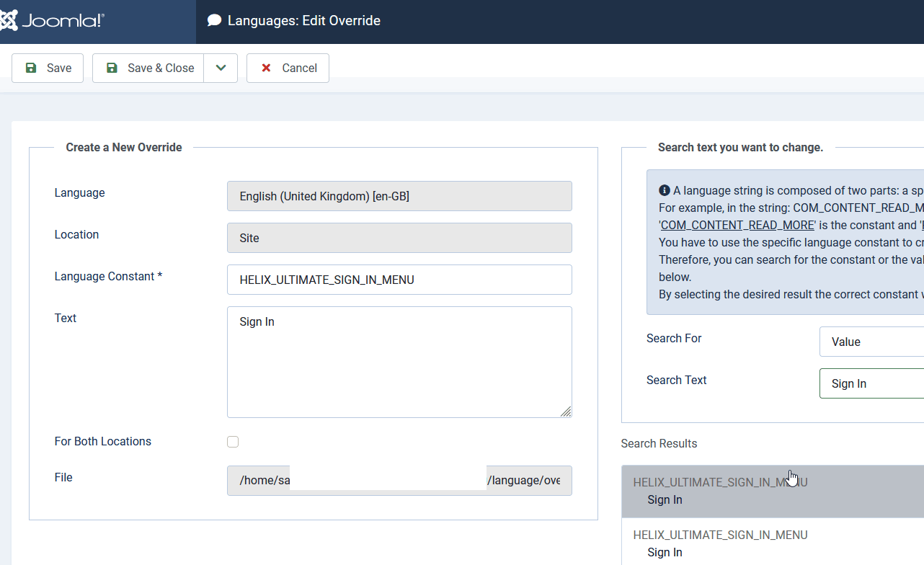Click the info circle icon in help box
Image resolution: width=924 pixels, height=565 pixels.
coord(665,190)
